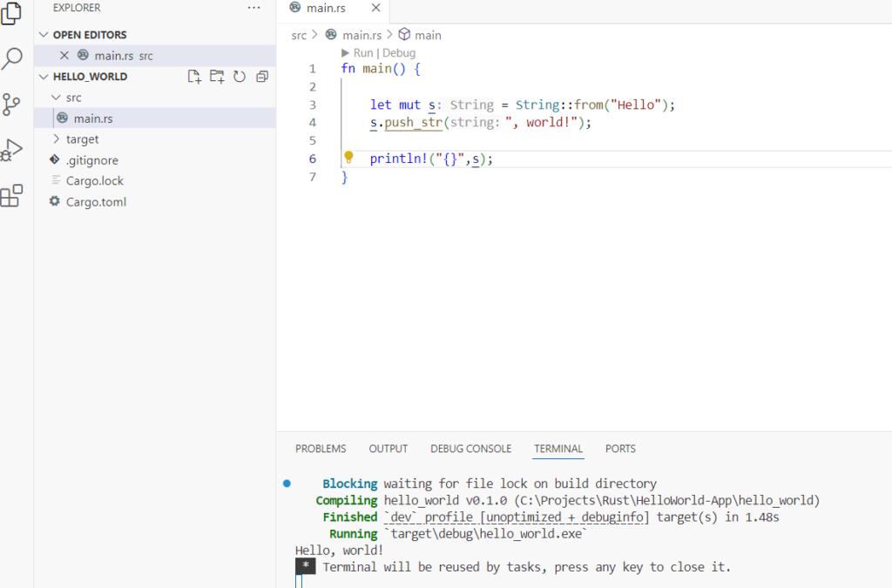Refresh the HELLO_WORLD explorer
The width and height of the screenshot is (892, 588).
pyautogui.click(x=240, y=77)
